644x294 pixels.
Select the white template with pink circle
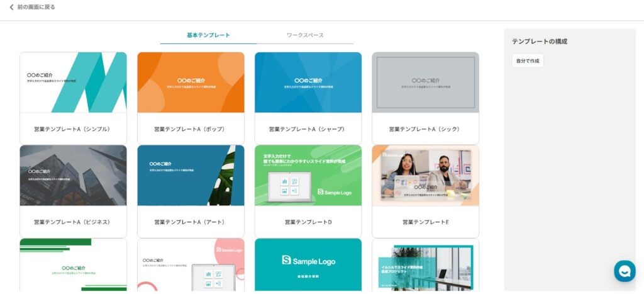(x=191, y=265)
